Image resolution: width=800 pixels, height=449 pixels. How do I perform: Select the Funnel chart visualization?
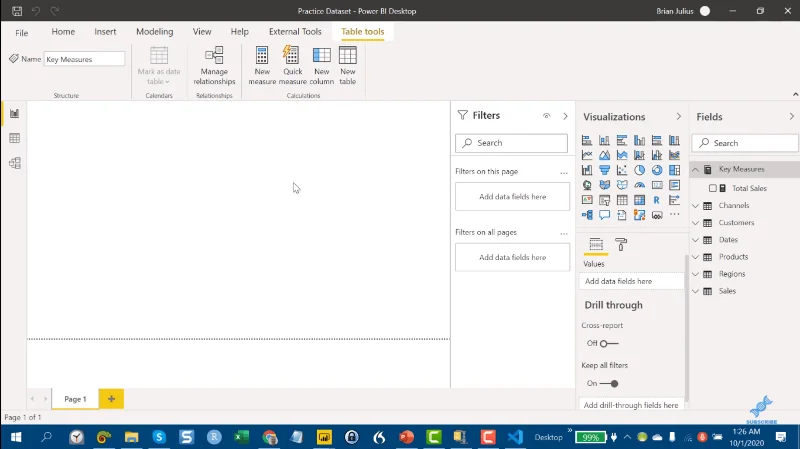pos(605,170)
